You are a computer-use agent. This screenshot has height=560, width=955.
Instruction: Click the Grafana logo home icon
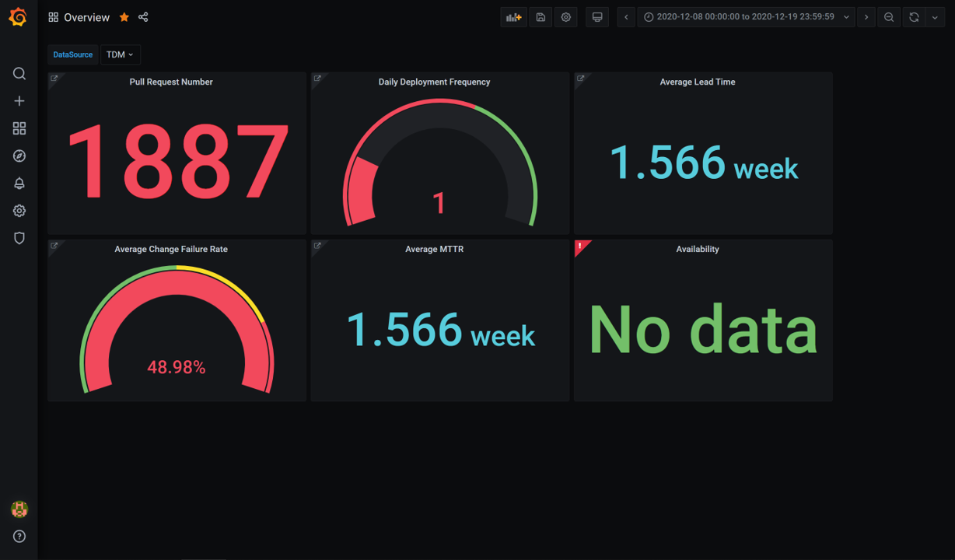pos(18,16)
